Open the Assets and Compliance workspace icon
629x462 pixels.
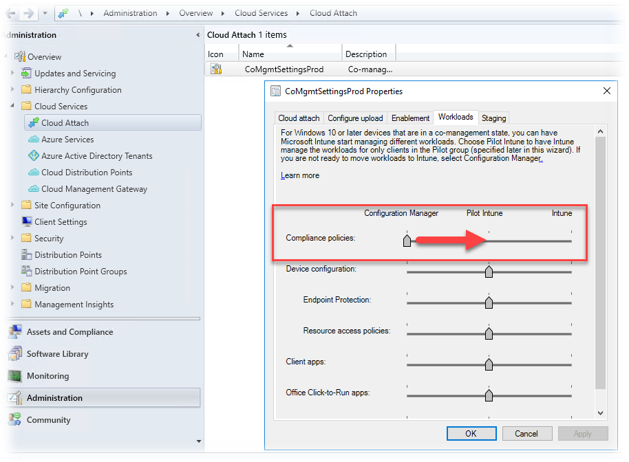[14, 332]
